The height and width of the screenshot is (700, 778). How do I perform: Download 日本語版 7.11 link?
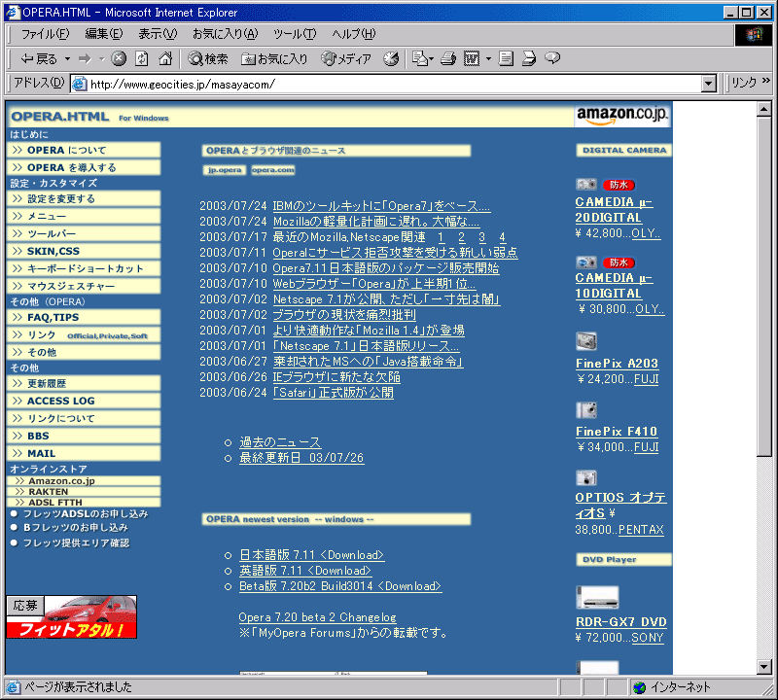tap(311, 554)
